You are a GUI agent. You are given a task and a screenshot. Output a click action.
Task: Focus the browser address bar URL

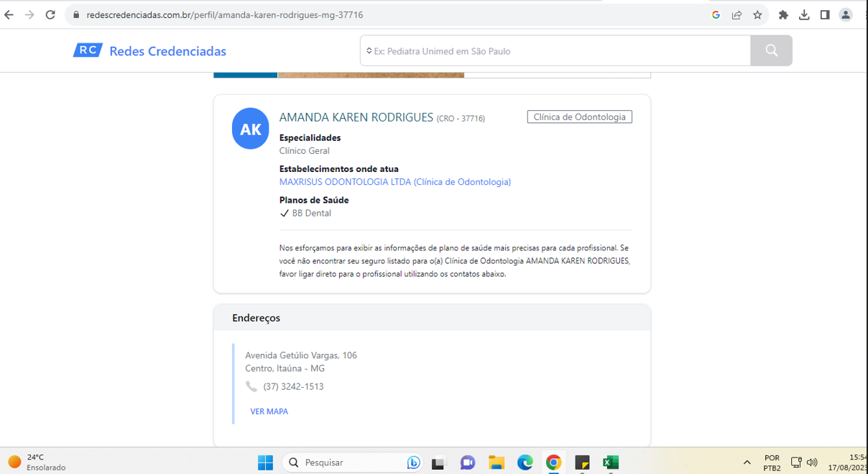pyautogui.click(x=224, y=14)
